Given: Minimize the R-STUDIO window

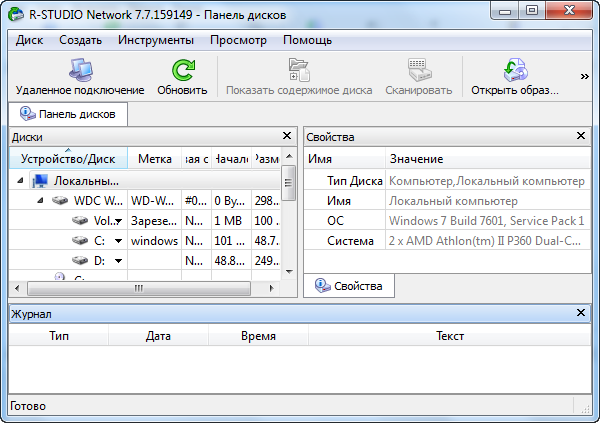Looking at the screenshot, I should [x=505, y=11].
